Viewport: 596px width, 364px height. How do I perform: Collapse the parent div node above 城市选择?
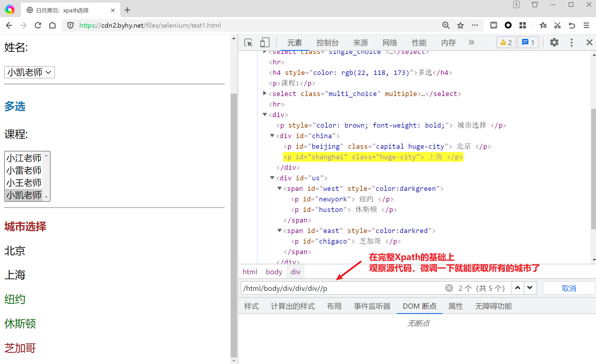click(x=265, y=115)
